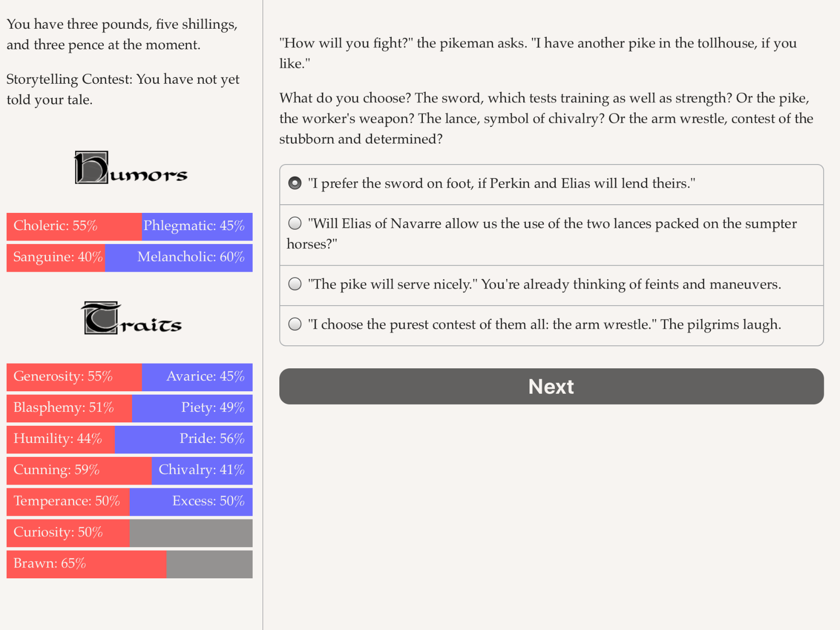Select the sword on foot option

pos(552,184)
